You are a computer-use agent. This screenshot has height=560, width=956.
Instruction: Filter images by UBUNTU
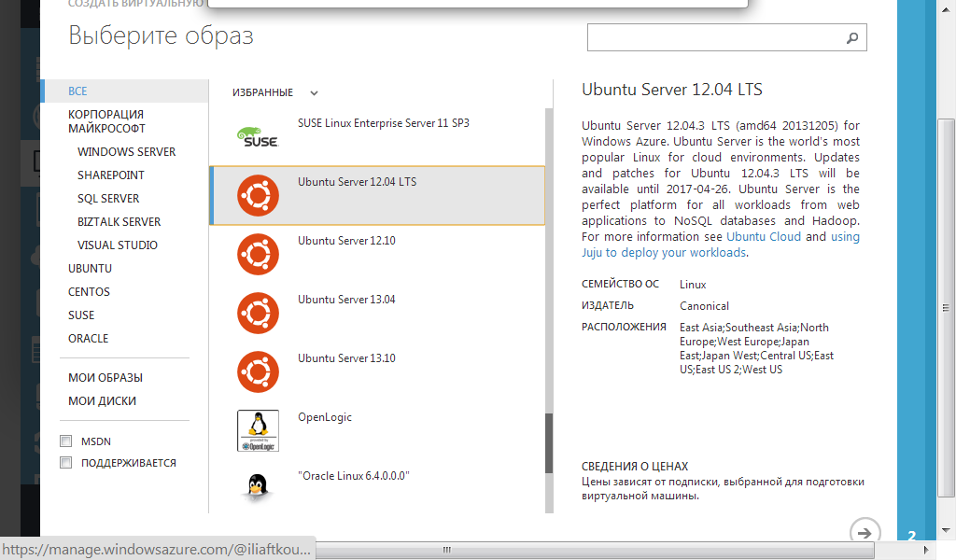(x=90, y=268)
